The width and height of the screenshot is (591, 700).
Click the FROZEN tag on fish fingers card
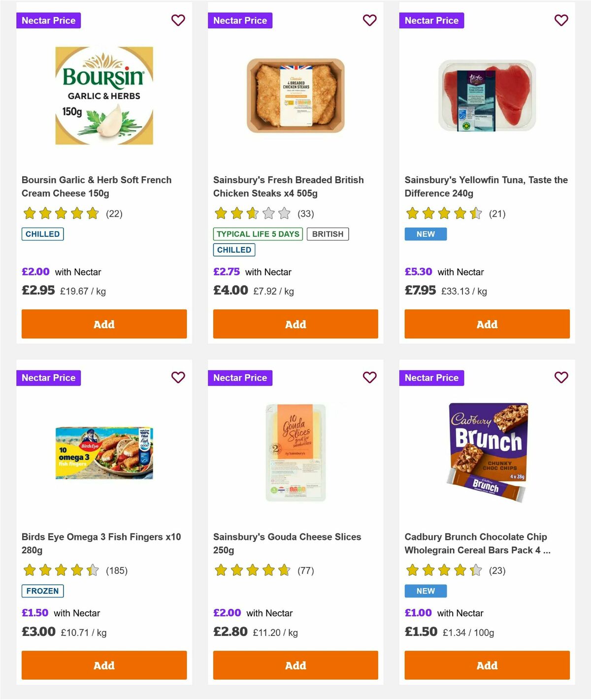tap(42, 591)
